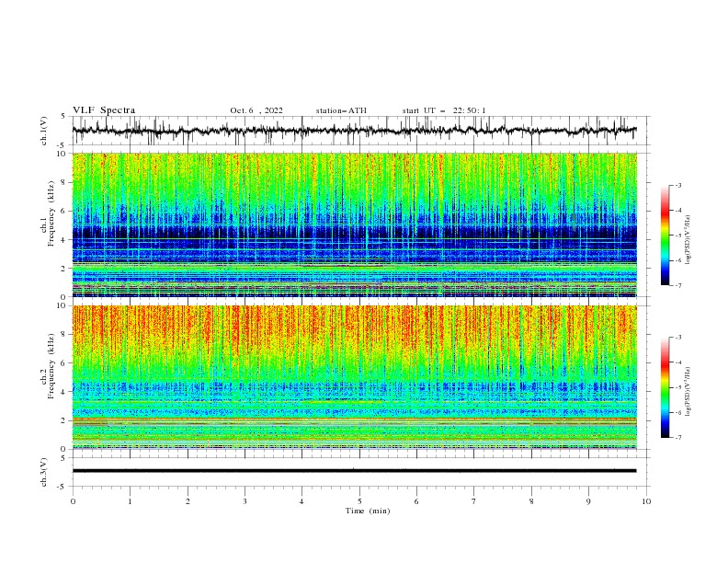Screen dimensions: 728x563
Task: Click the 'station=ATH' label
Action: tap(341, 110)
